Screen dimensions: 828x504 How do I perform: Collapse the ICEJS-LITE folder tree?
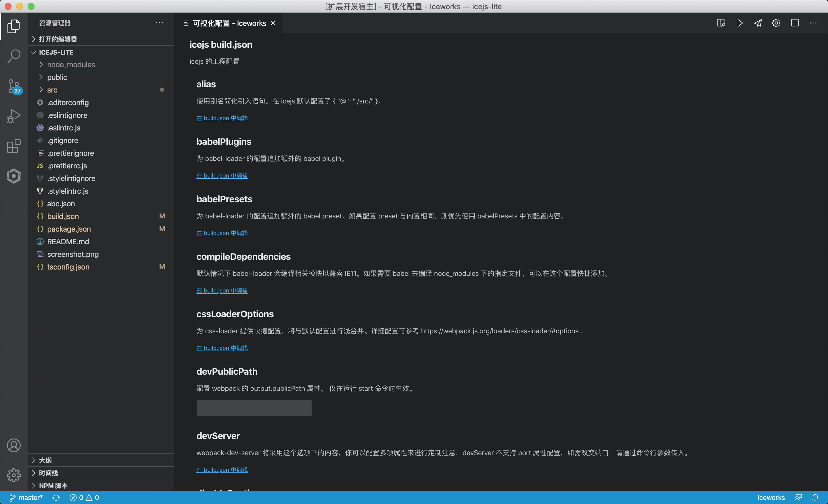[33, 52]
